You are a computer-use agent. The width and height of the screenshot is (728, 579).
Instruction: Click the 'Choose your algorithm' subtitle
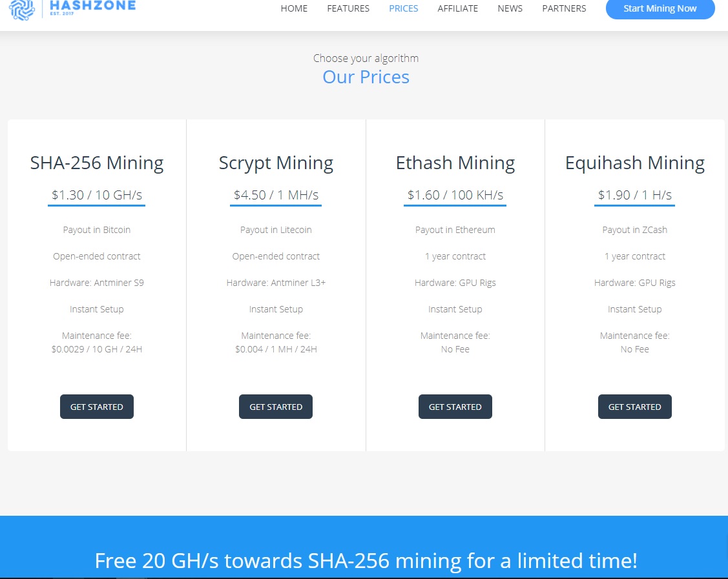pos(366,59)
